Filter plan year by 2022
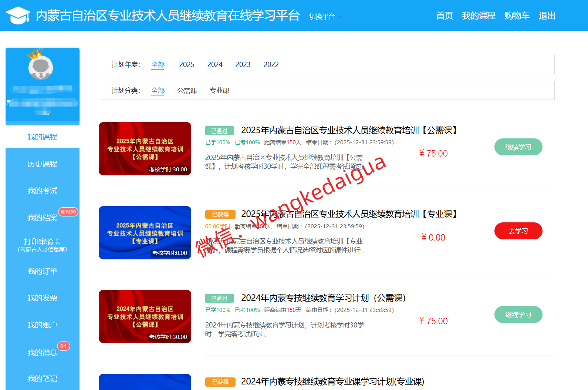Image resolution: width=588 pixels, height=390 pixels. (271, 65)
